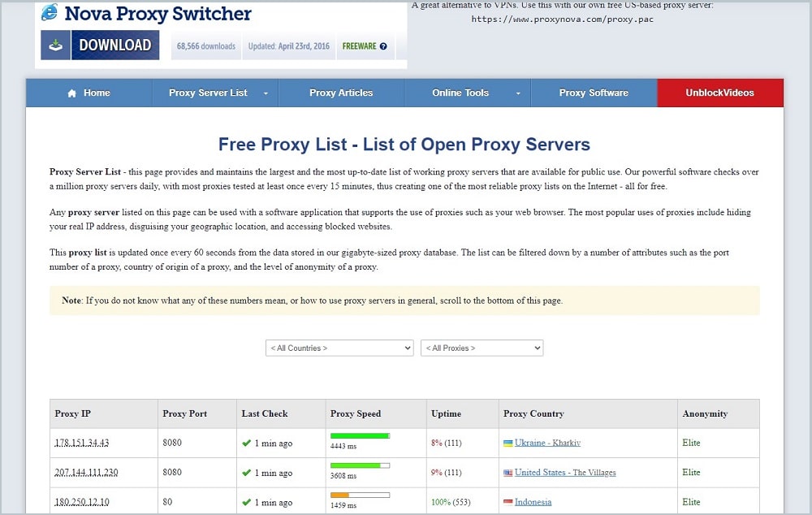Click the 3608 ms speed bar
812x515 pixels.
pos(360,465)
